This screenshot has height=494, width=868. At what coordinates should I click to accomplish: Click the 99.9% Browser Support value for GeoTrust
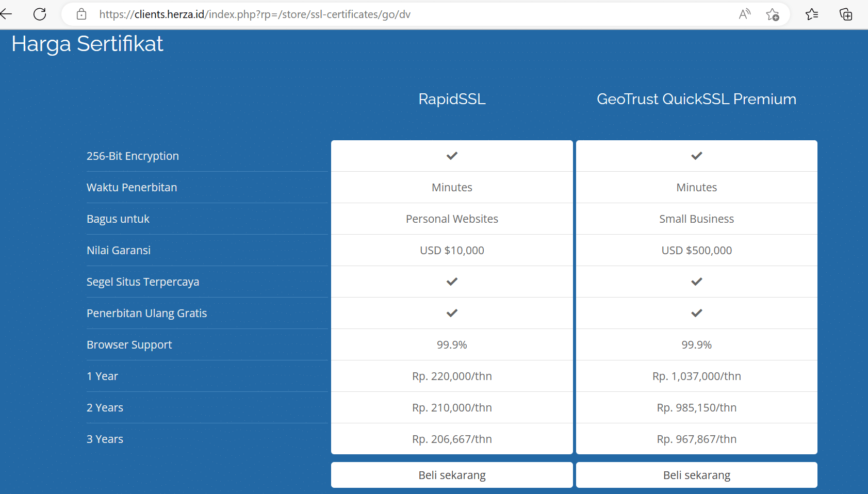coord(696,344)
